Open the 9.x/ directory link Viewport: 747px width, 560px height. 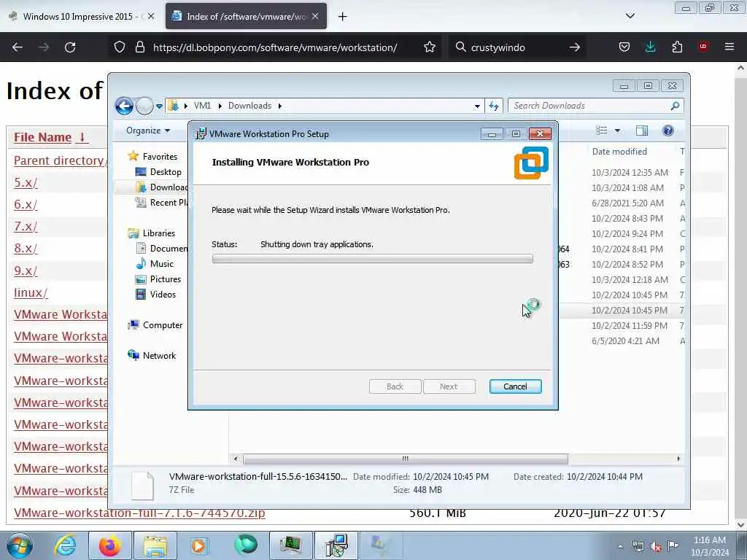point(26,271)
